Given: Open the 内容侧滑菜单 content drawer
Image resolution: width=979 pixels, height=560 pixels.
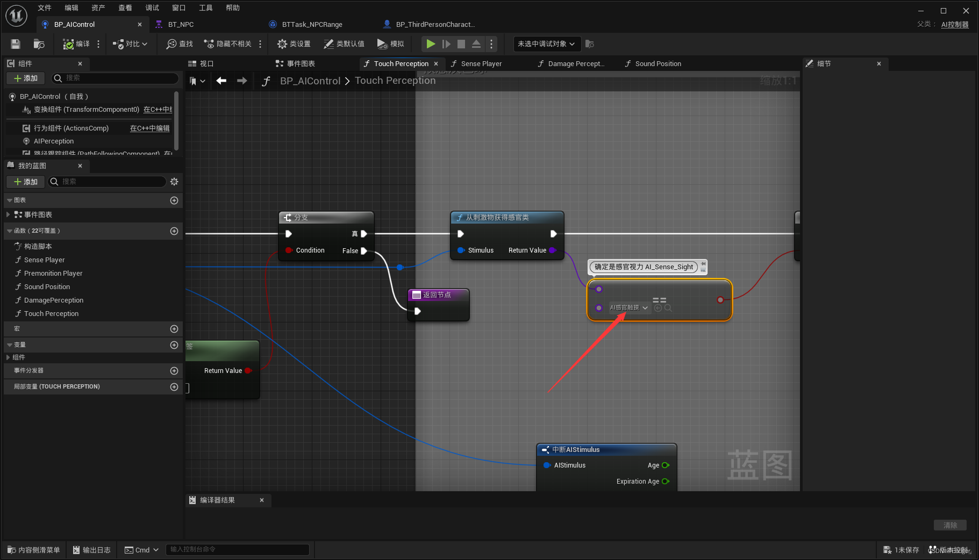Looking at the screenshot, I should tap(33, 550).
